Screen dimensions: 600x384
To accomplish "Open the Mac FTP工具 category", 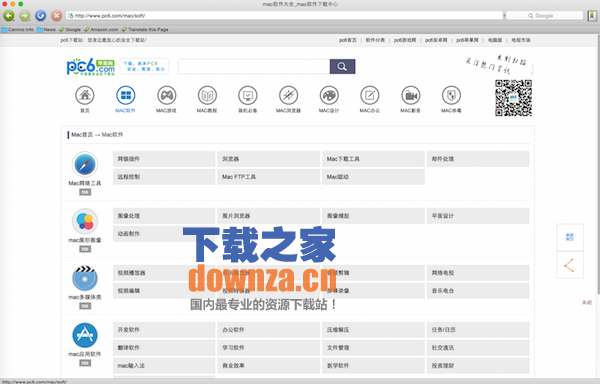I will pos(269,177).
